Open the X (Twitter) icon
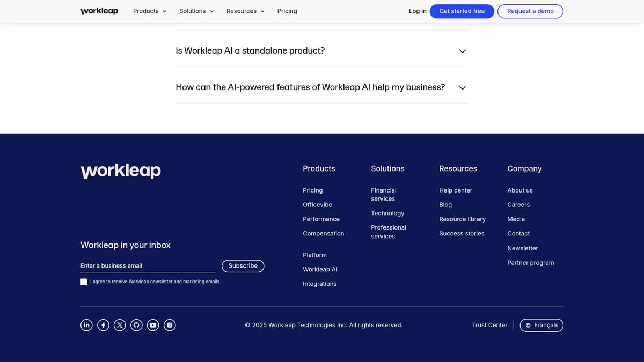The height and width of the screenshot is (362, 644). point(120,324)
